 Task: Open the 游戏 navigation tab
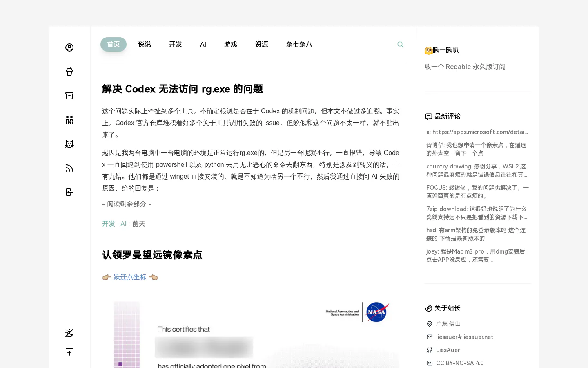click(231, 44)
